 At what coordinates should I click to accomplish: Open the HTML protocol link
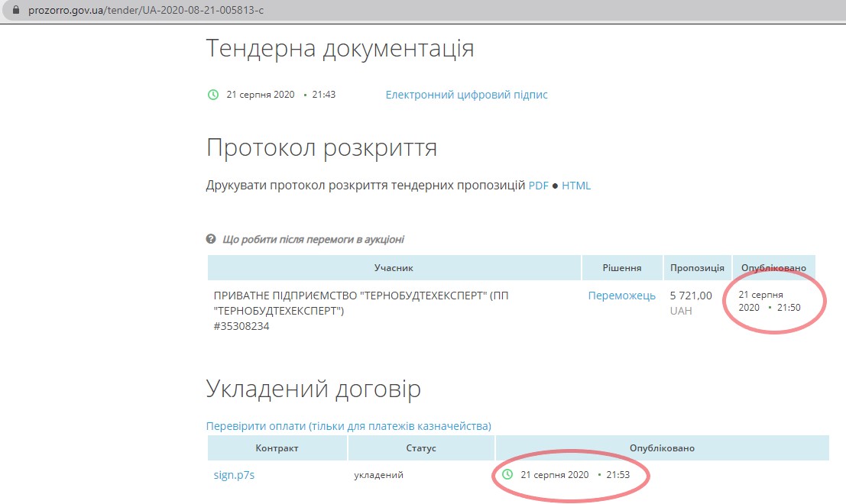tap(575, 186)
